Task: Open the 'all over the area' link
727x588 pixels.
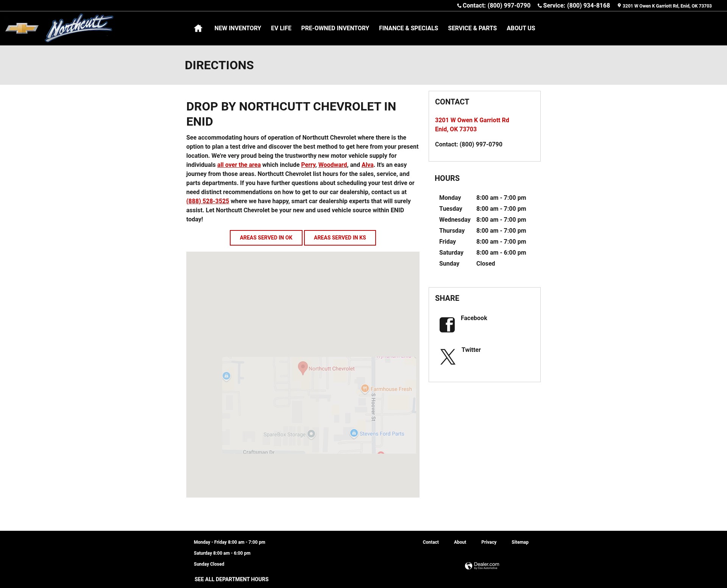Action: [239, 165]
